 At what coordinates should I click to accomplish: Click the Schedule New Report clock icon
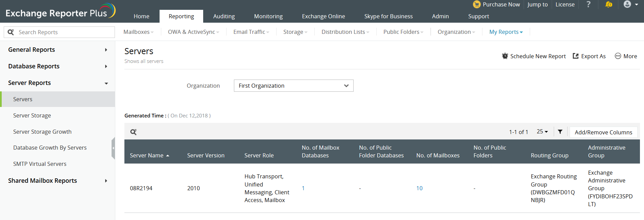coord(505,56)
